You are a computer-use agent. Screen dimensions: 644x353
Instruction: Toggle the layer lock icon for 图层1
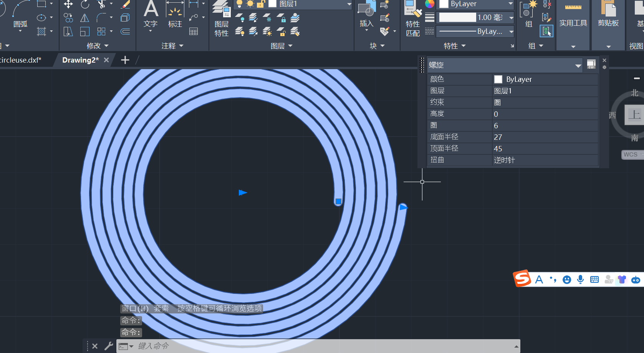tap(261, 4)
